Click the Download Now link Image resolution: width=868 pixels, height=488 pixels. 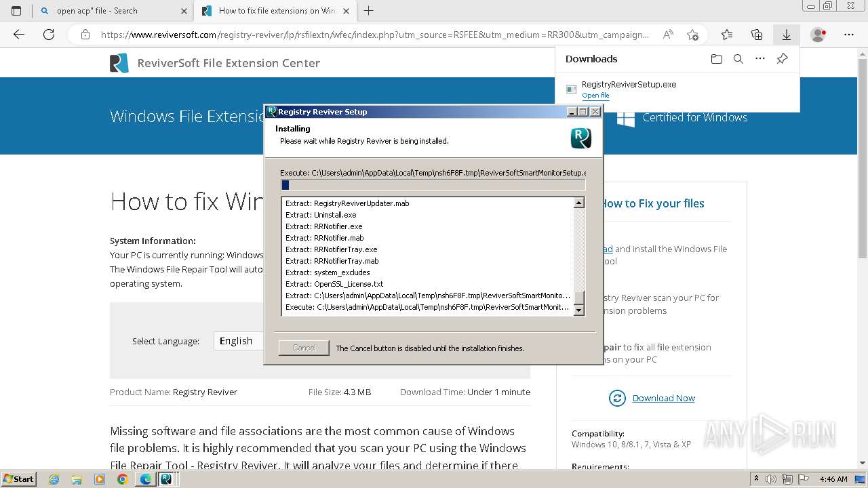663,398
